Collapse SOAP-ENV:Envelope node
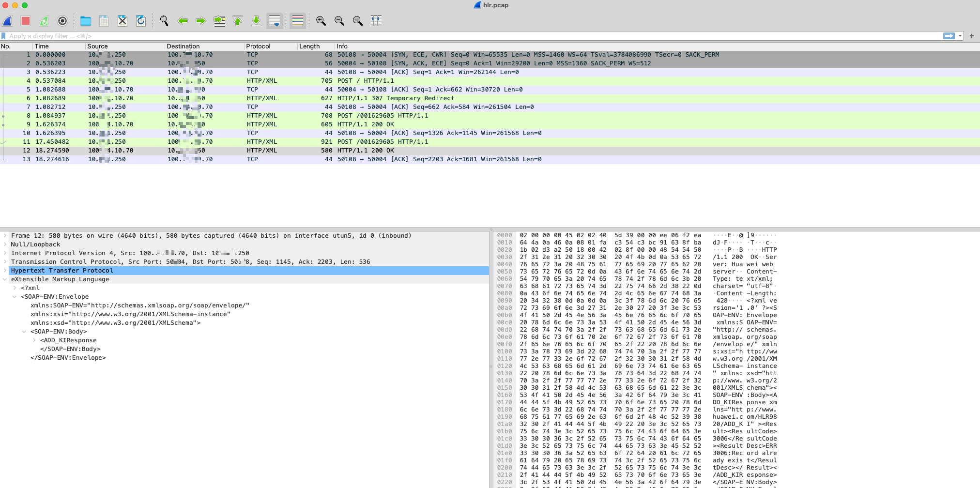980x488 pixels. click(x=15, y=297)
